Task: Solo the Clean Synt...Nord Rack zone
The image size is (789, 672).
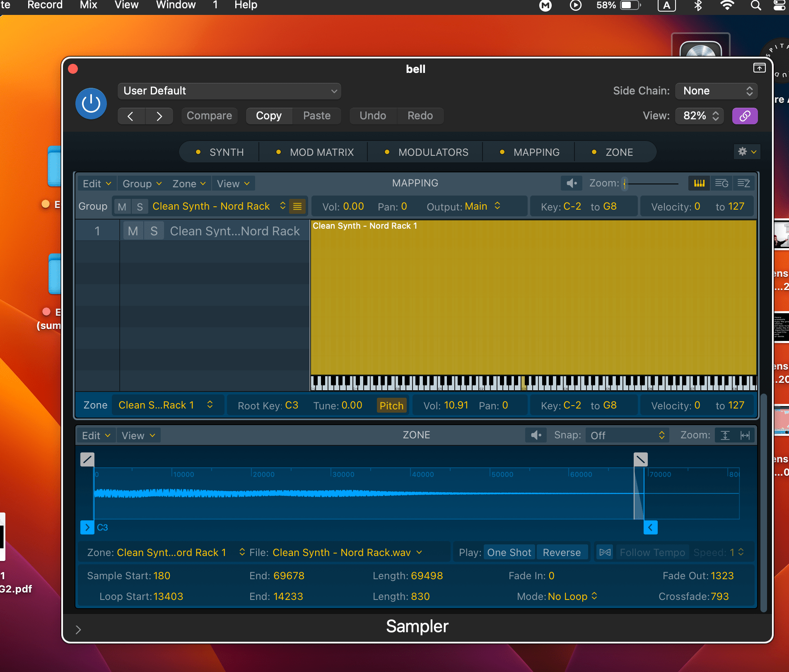Action: click(154, 231)
